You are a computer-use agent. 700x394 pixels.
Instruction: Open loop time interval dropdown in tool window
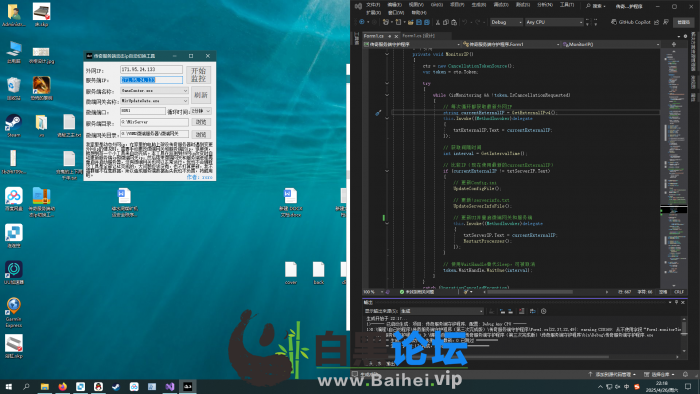pyautogui.click(x=201, y=111)
